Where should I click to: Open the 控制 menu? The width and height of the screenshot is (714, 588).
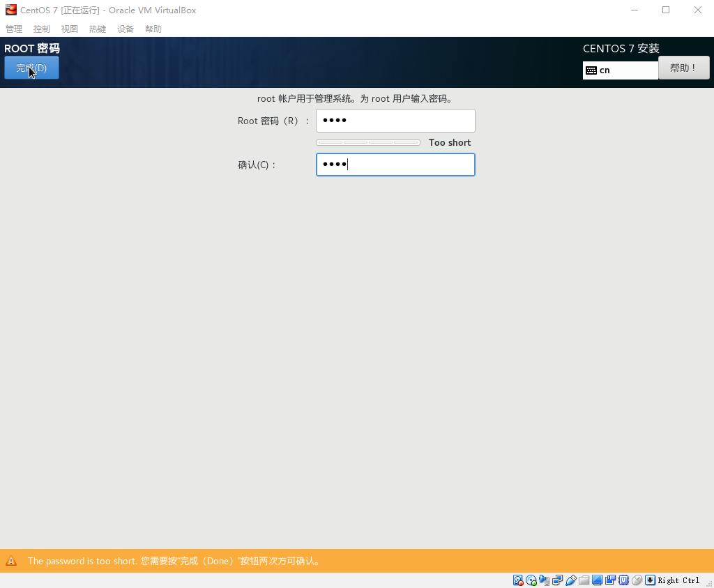41,29
